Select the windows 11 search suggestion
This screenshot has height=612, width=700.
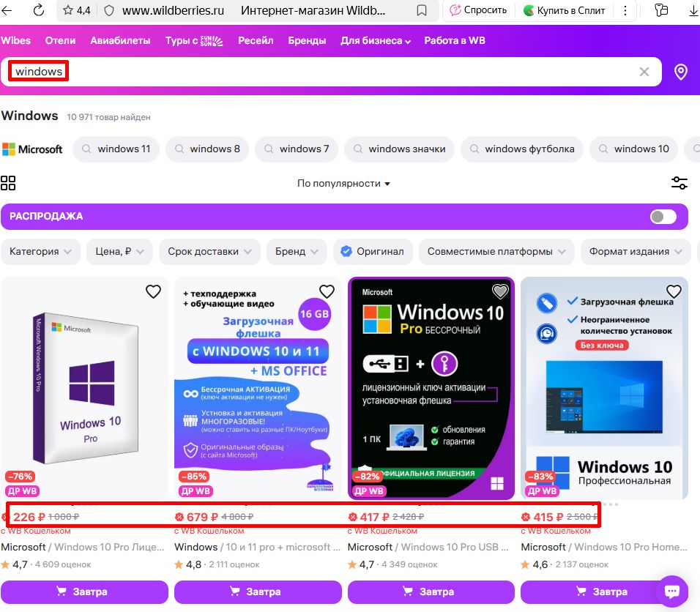tap(116, 149)
